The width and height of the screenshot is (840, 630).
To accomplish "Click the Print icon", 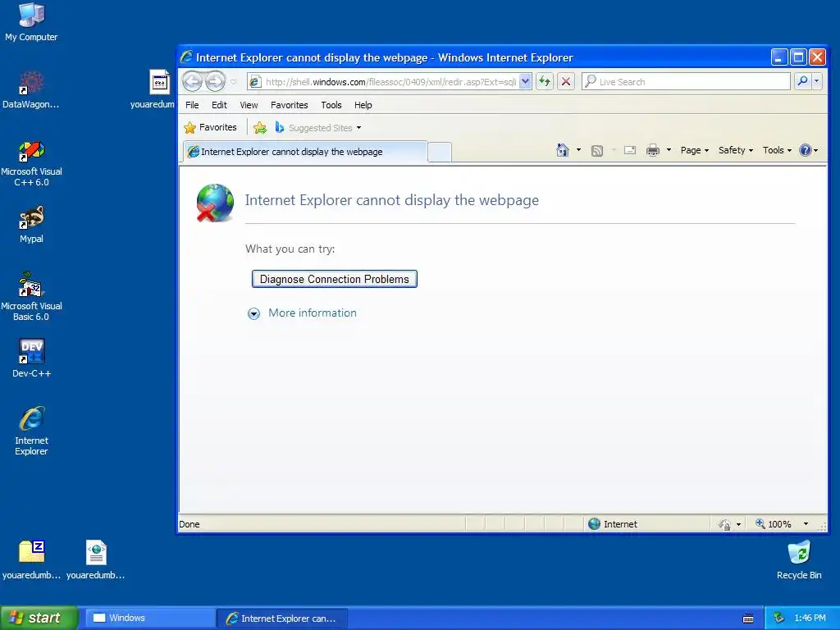I will pos(652,151).
